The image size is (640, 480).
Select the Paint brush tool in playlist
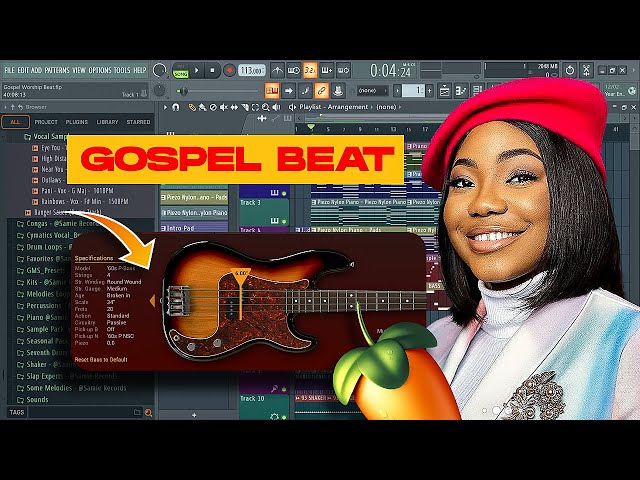click(202, 107)
